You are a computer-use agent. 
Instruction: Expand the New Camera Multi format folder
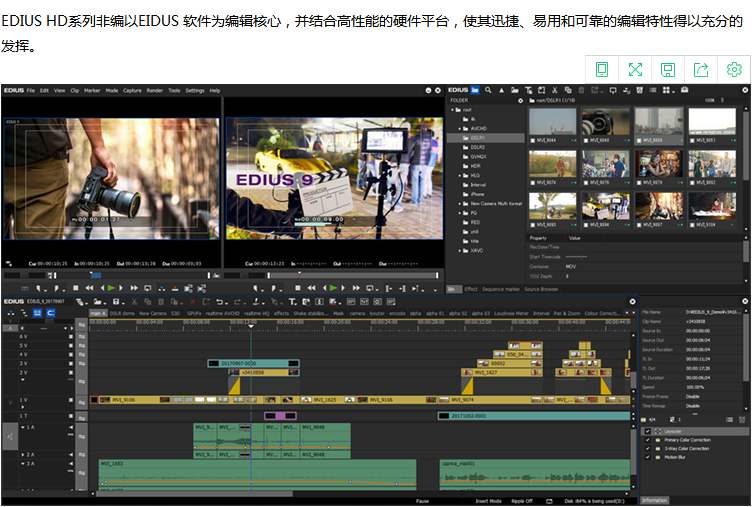462,203
